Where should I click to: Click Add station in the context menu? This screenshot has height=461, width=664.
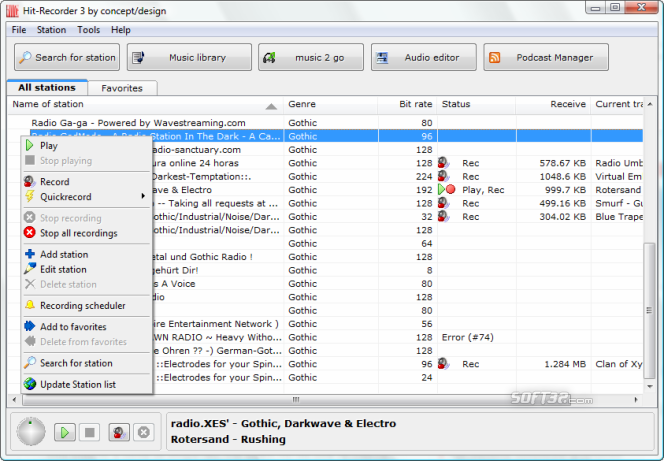coord(87,254)
